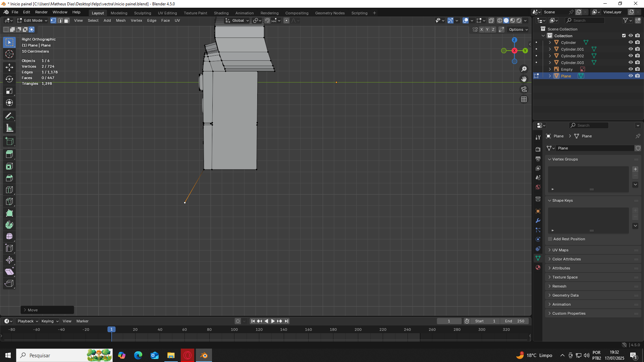Select the Bevel tool
This screenshot has width=644, height=362.
(9, 178)
